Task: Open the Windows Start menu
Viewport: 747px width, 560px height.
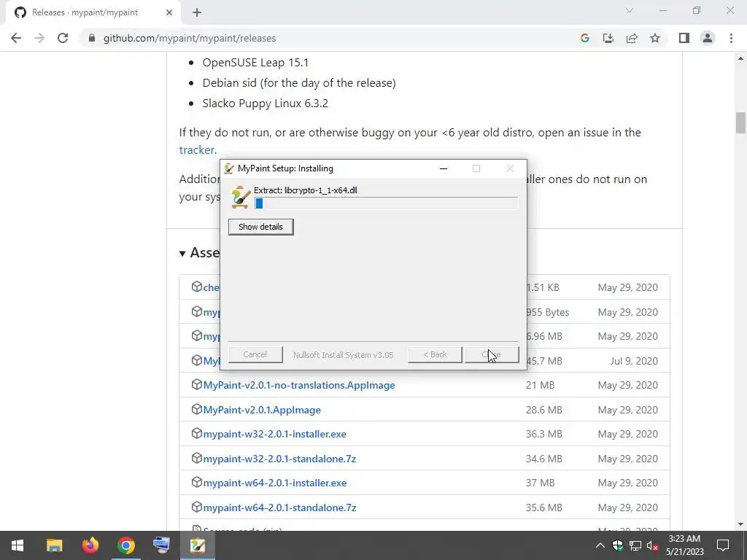Action: [18, 545]
